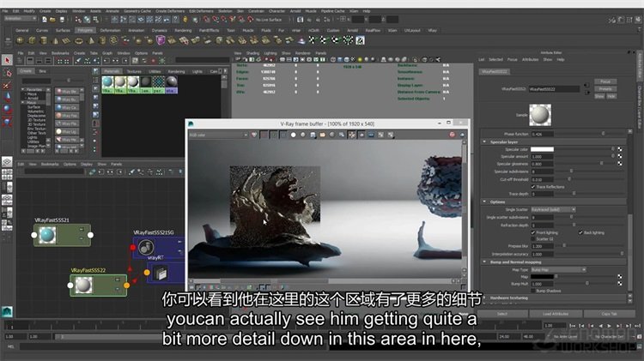Viewport: 644px width, 361px height.
Task: Enable the Scatter GI checkbox
Action: (533, 238)
